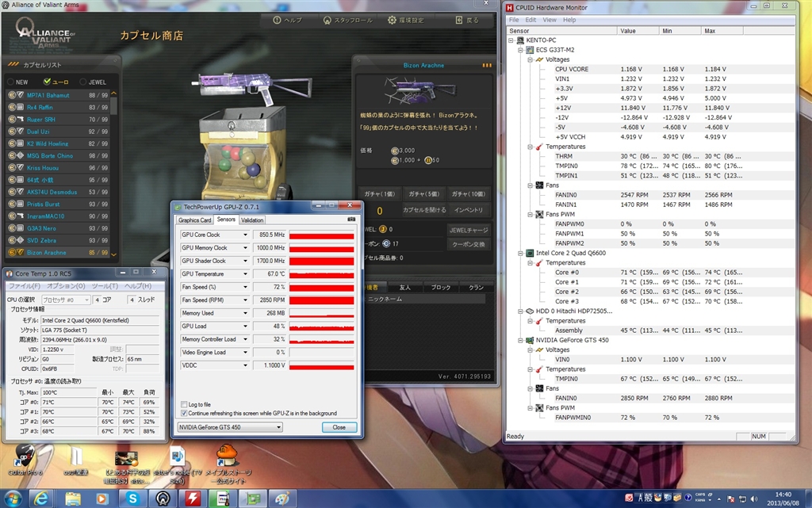Screen dimensions: 812x508
Task: Switch to Core Temp taskbar icon
Action: (x=223, y=498)
